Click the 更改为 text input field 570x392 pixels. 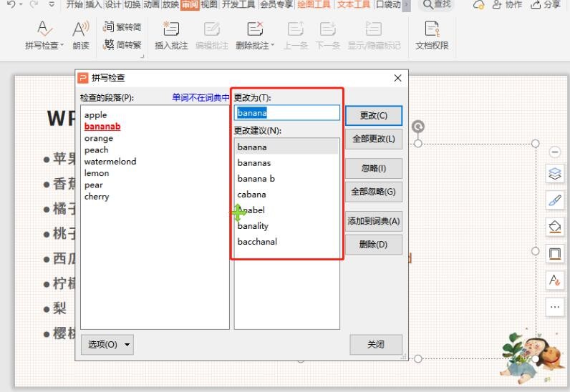point(286,113)
